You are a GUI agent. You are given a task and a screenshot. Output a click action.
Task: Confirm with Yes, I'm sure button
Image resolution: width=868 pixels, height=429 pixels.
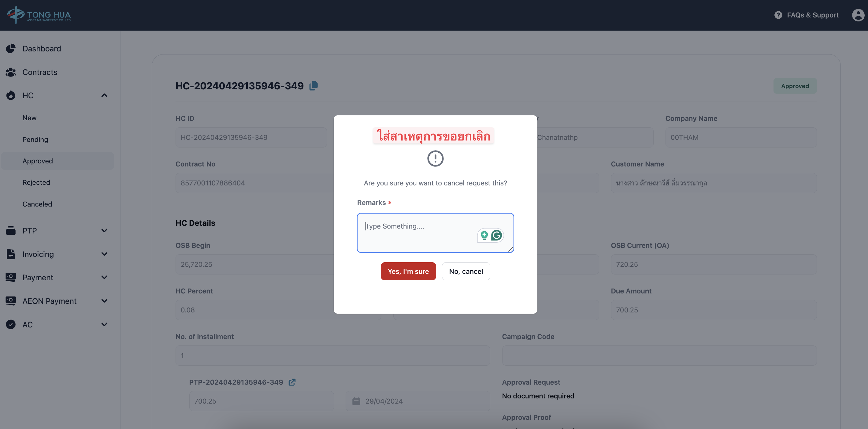click(408, 271)
